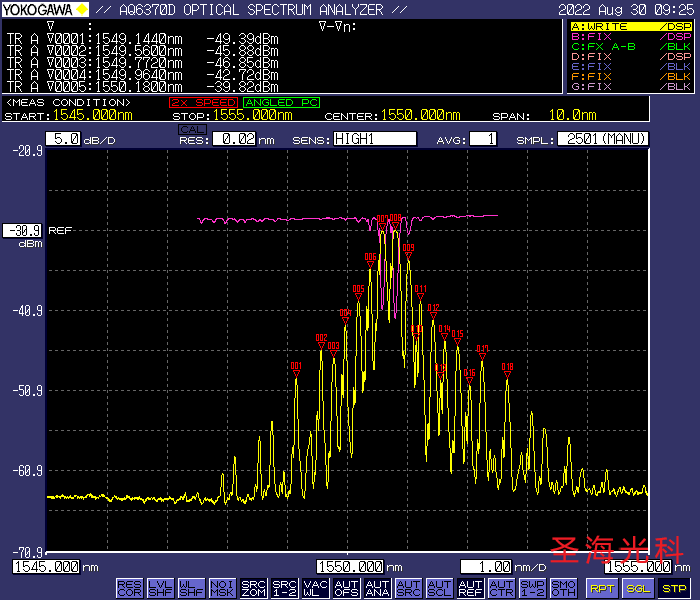Toggle the NOI MSK noise mask indicator

point(222,588)
